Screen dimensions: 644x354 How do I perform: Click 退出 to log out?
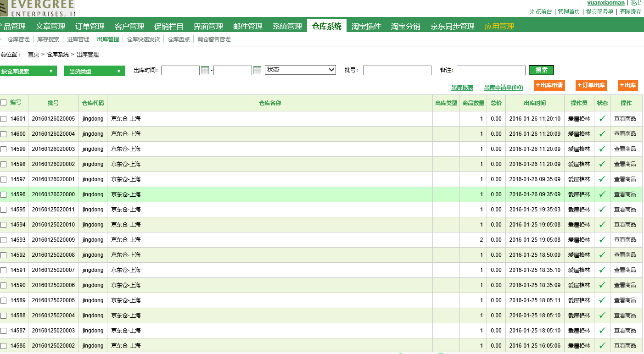coord(636,3)
